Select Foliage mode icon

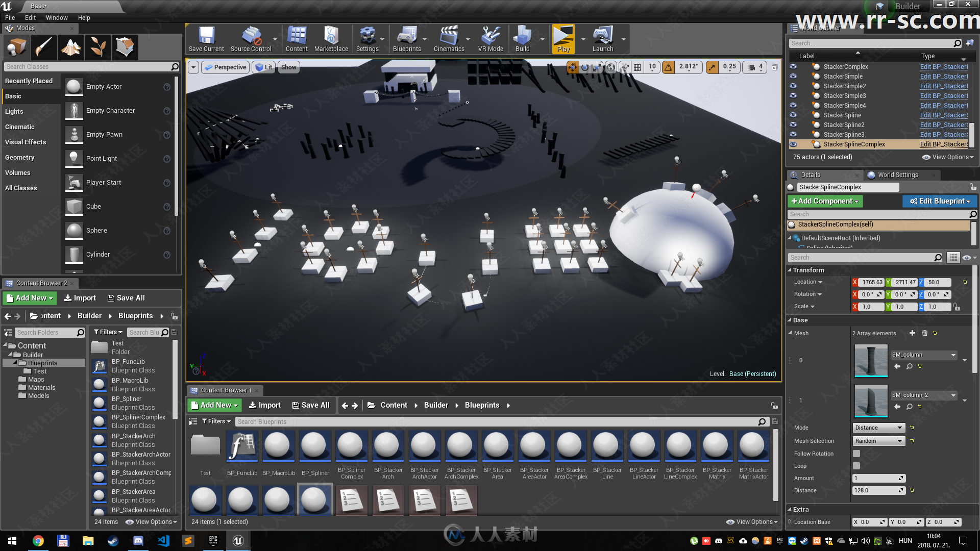97,47
